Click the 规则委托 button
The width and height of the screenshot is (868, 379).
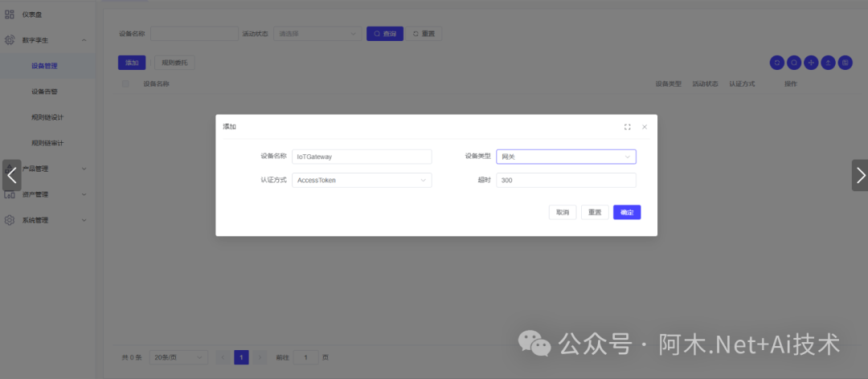click(x=174, y=63)
